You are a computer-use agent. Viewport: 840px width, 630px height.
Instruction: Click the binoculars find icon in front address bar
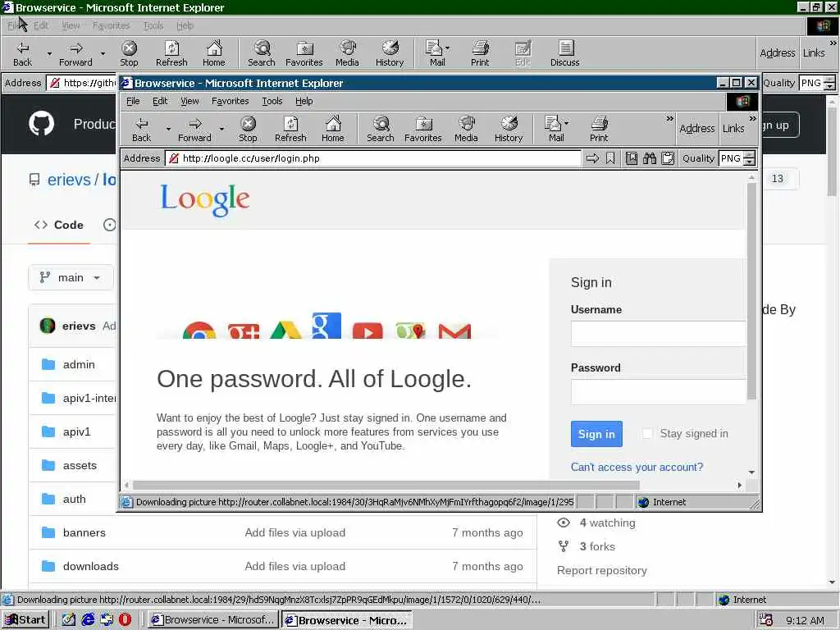pyautogui.click(x=650, y=158)
